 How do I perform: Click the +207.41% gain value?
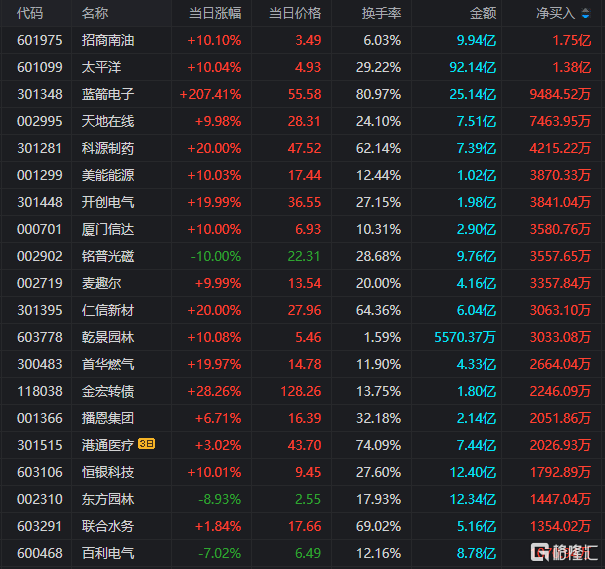(211, 94)
